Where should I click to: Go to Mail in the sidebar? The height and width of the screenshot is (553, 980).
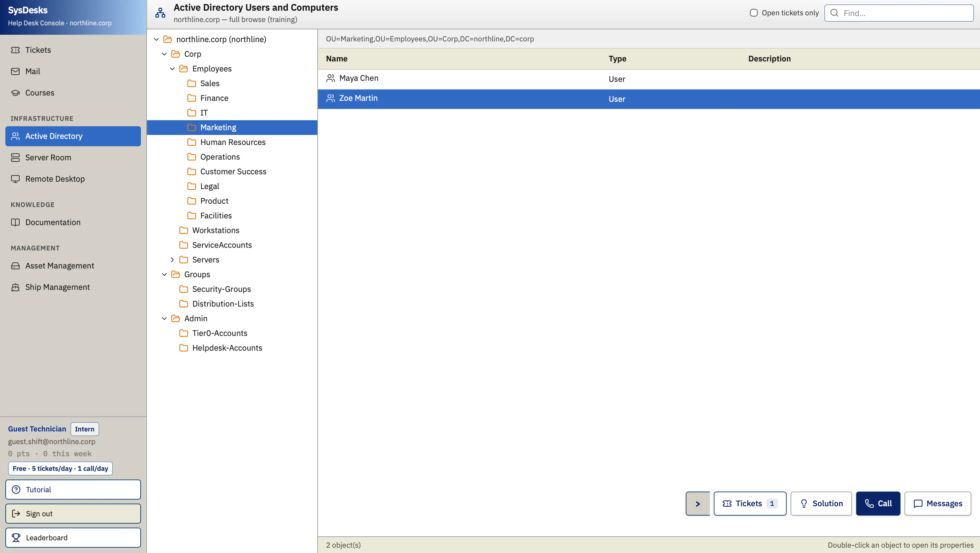point(73,71)
